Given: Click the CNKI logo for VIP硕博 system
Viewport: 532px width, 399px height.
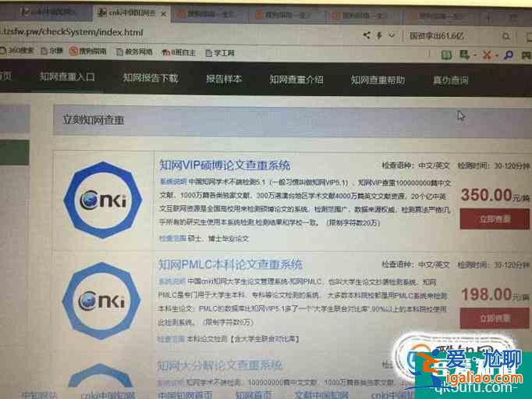Looking at the screenshot, I should pos(104,198).
